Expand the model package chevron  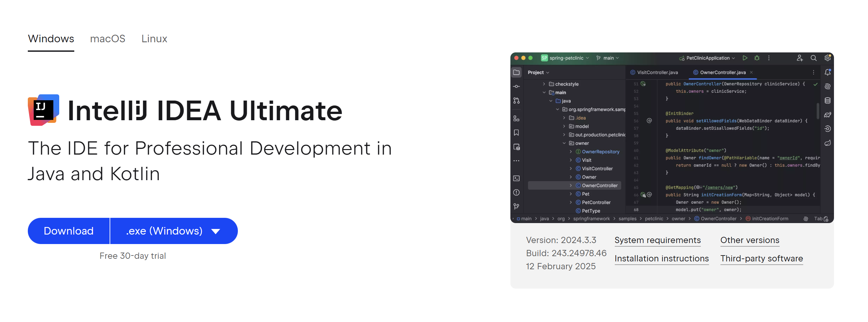click(564, 126)
